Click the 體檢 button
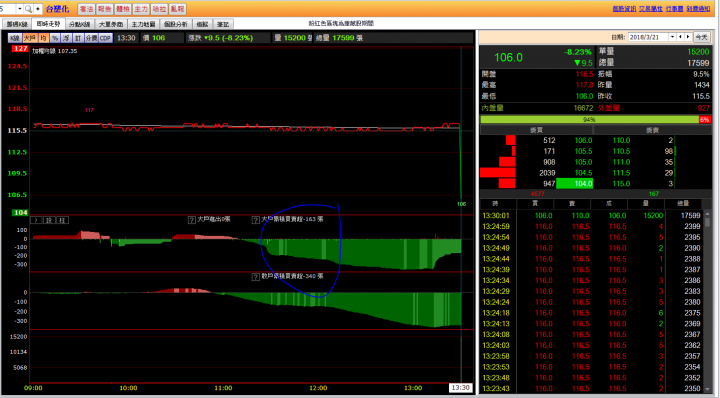The image size is (720, 398). (123, 9)
